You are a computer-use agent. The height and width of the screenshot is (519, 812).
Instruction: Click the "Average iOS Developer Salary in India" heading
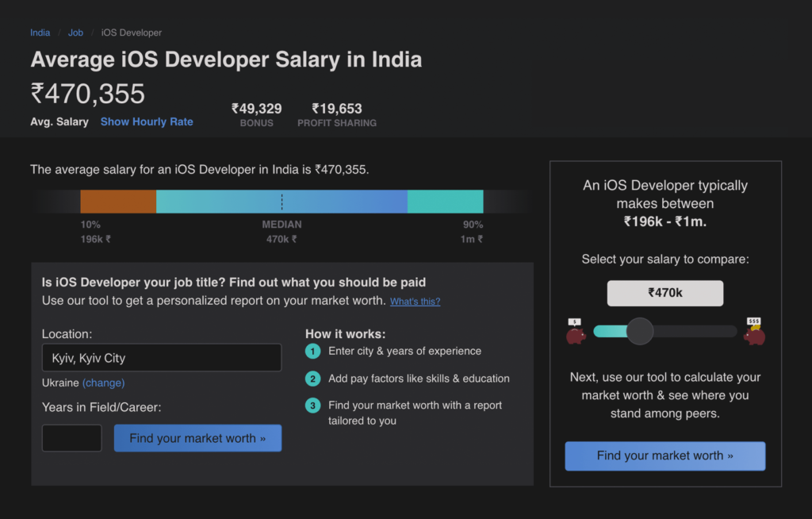point(226,60)
